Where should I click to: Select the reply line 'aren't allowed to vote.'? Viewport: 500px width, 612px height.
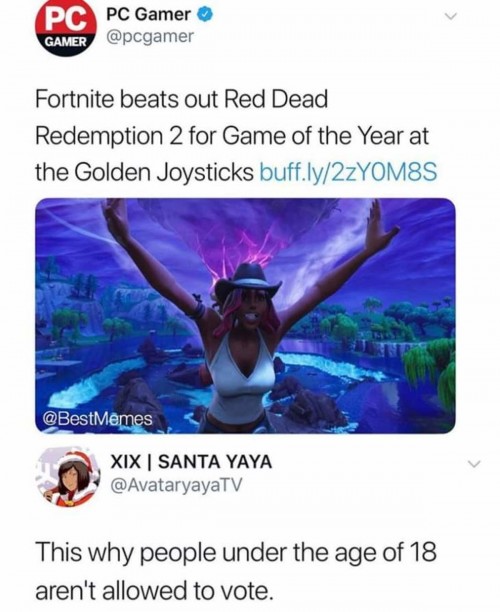click(x=153, y=591)
